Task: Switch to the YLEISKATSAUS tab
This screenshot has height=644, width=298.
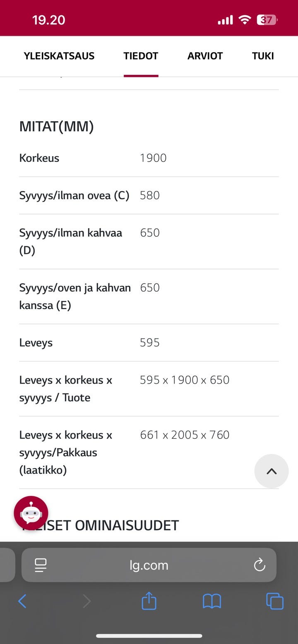Action: coord(59,56)
